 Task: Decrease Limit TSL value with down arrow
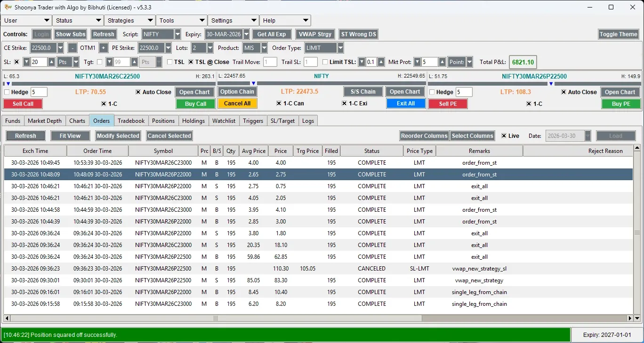point(362,62)
